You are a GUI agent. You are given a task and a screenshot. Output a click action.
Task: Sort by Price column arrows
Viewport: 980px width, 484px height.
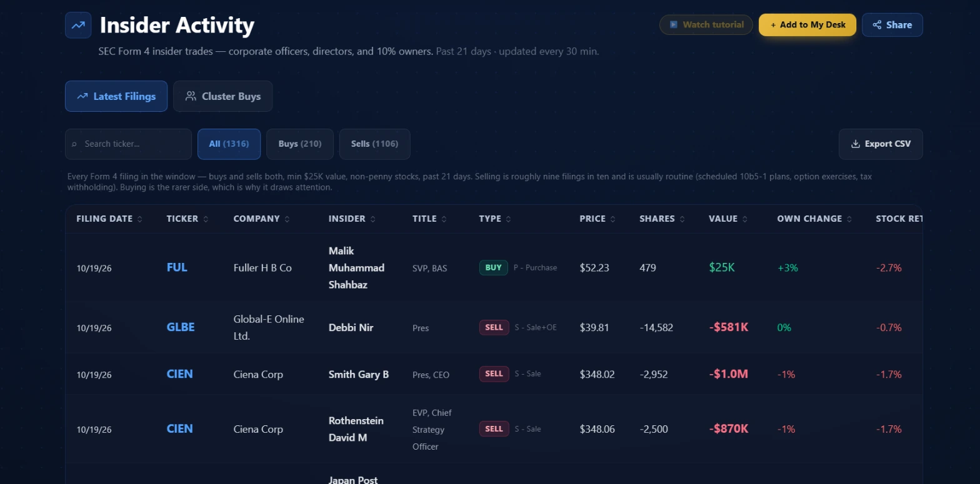[x=612, y=219]
